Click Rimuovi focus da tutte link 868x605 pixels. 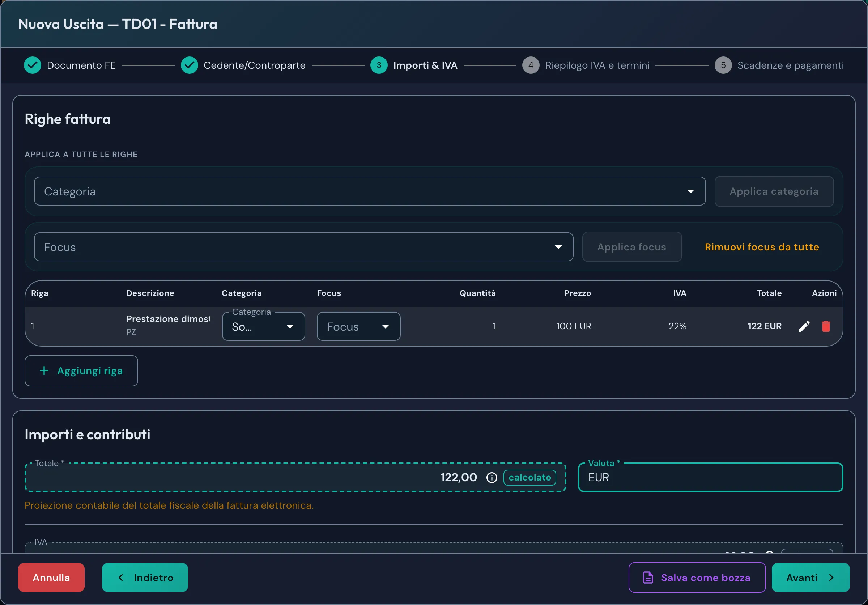pyautogui.click(x=762, y=247)
